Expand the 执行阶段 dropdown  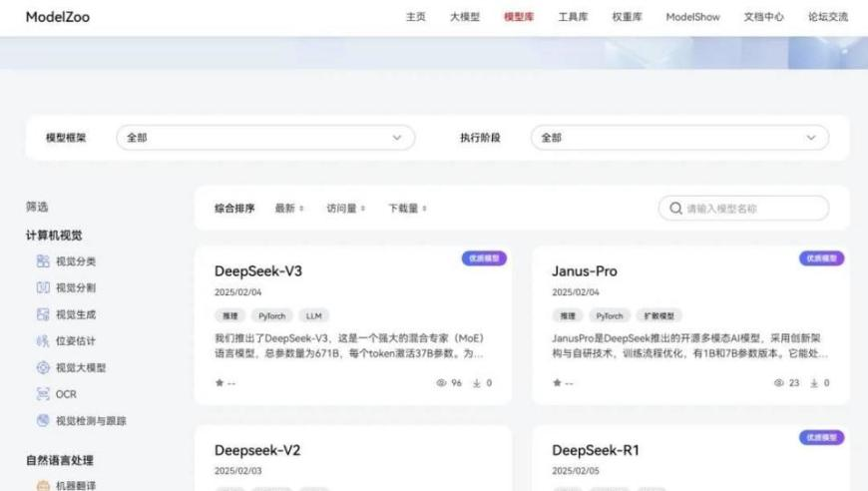pos(679,138)
